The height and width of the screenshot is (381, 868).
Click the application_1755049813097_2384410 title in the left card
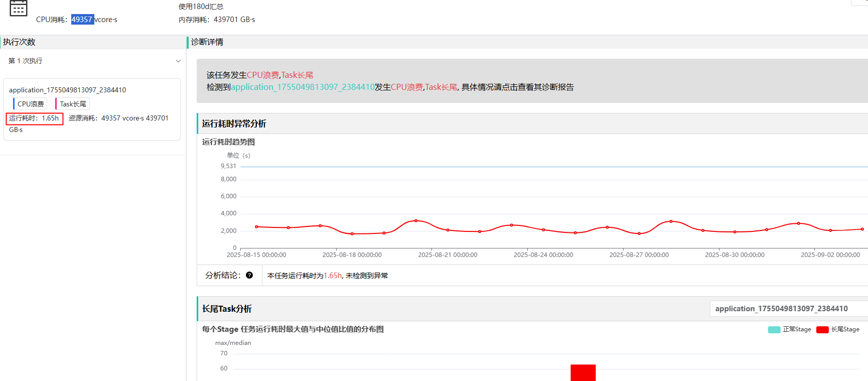point(67,90)
